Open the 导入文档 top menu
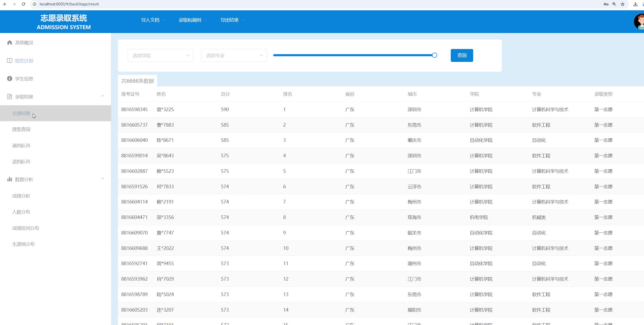The image size is (644, 325). point(153,20)
